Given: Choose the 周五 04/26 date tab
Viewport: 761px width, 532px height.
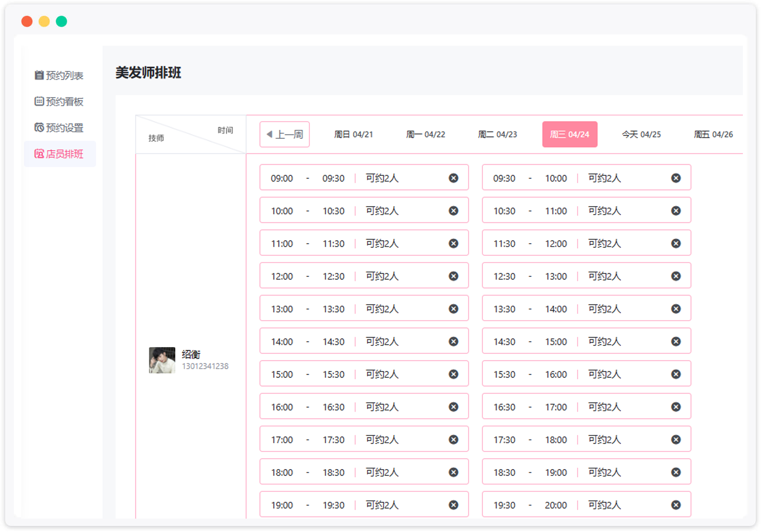Looking at the screenshot, I should [x=713, y=135].
